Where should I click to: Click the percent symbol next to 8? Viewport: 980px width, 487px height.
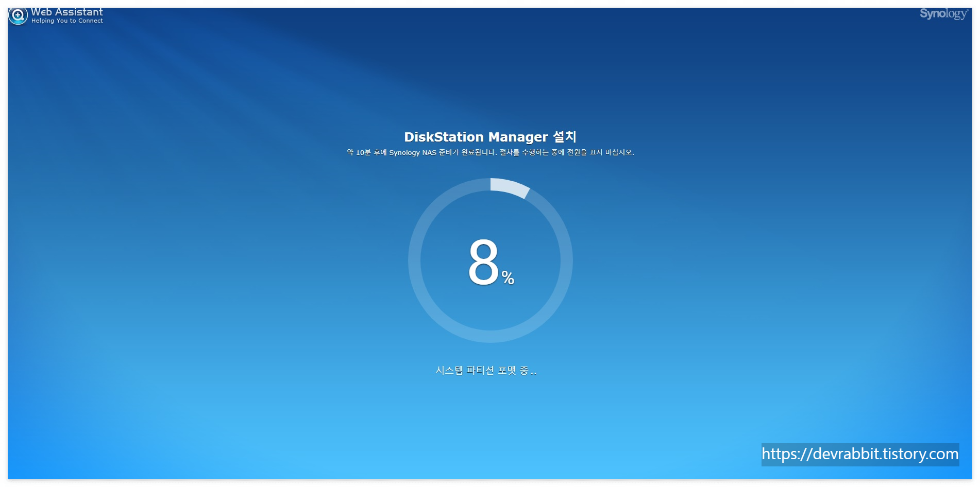[508, 279]
